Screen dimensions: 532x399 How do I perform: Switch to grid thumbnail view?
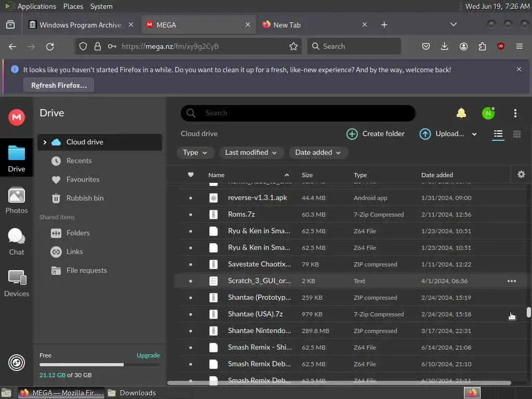click(x=517, y=134)
